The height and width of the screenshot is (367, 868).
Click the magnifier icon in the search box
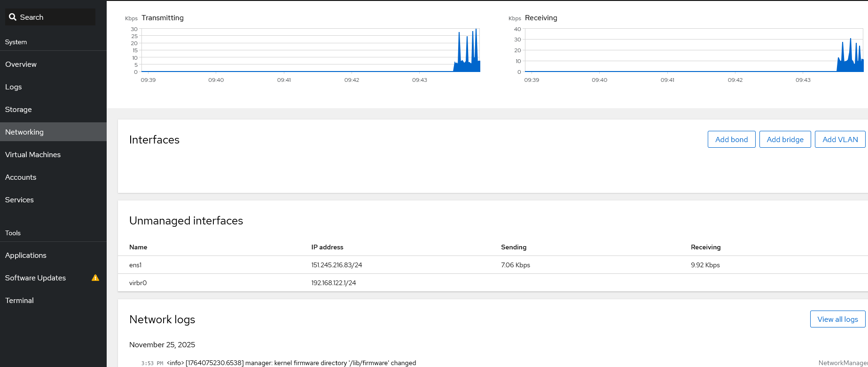point(13,17)
